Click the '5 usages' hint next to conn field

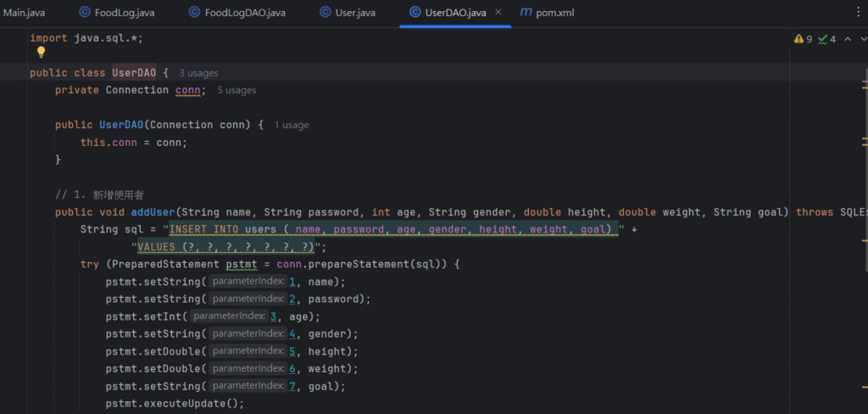tap(236, 90)
